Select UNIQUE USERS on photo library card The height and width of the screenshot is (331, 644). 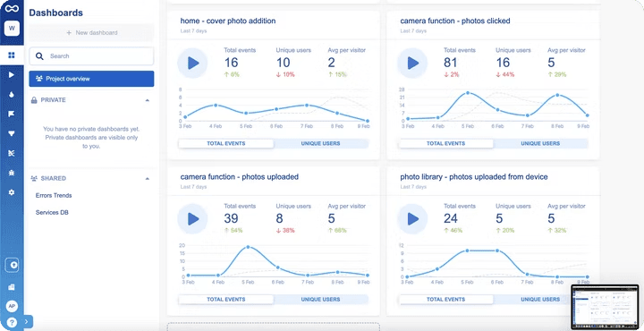pyautogui.click(x=540, y=300)
